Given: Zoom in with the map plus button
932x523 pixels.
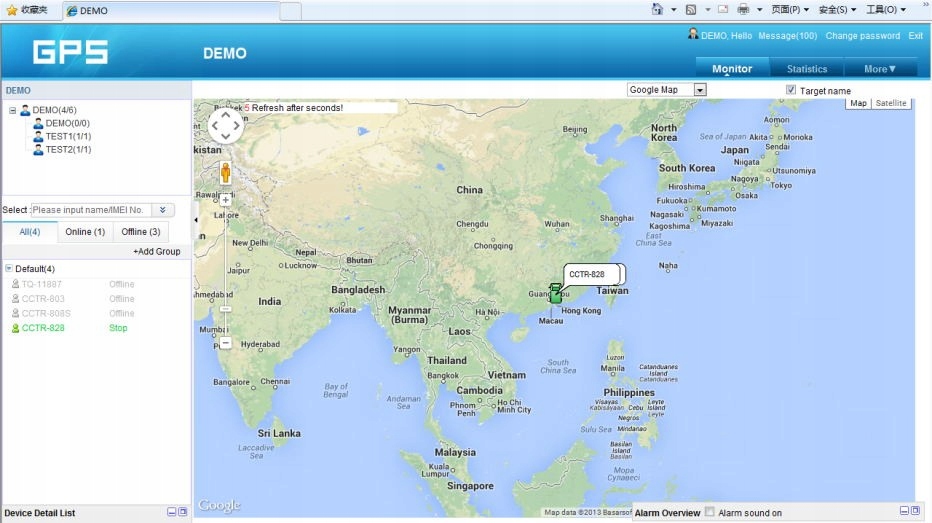Looking at the screenshot, I should 225,200.
